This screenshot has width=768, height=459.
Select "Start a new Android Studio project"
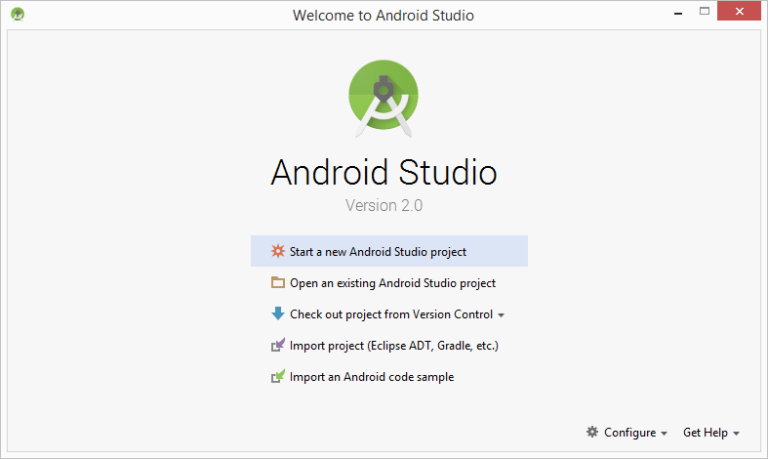pyautogui.click(x=378, y=252)
